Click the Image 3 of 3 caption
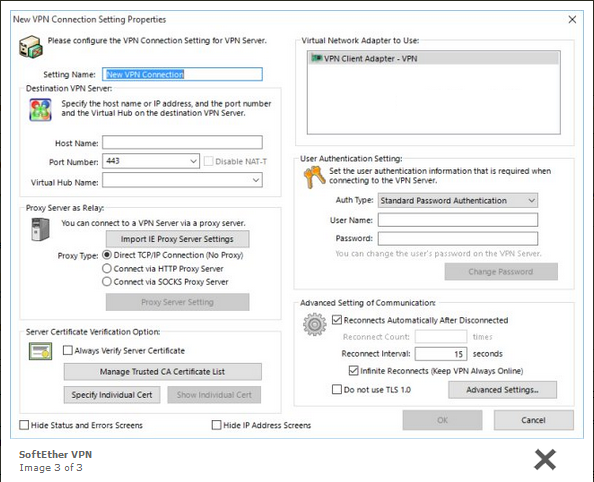This screenshot has width=594, height=482. [51, 468]
